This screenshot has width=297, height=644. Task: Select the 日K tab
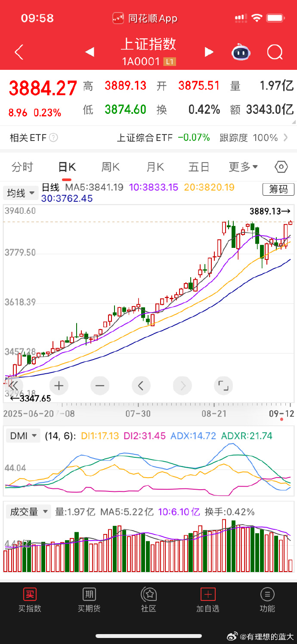pyautogui.click(x=67, y=167)
